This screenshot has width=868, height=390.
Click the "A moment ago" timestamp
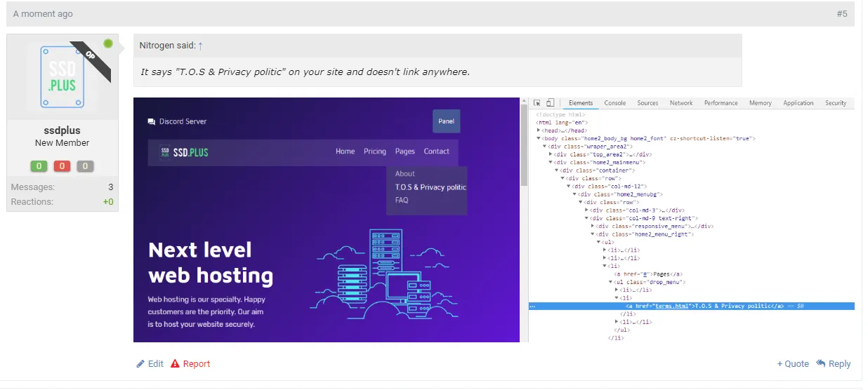click(x=43, y=14)
